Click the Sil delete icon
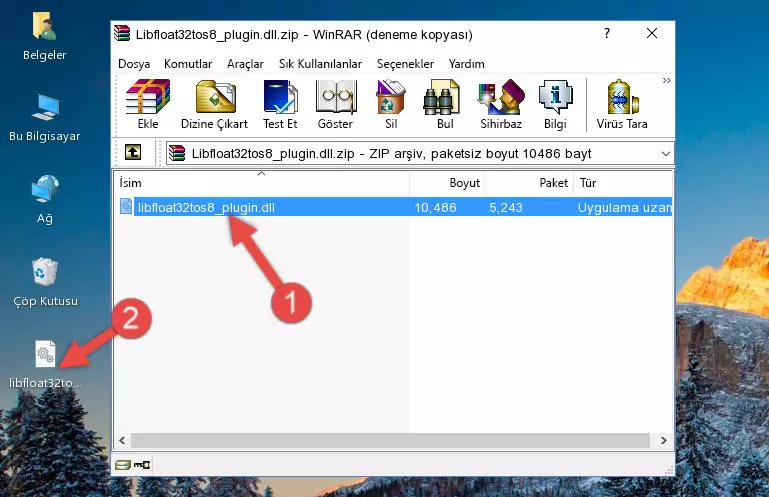This screenshot has height=497, width=769. pyautogui.click(x=391, y=105)
